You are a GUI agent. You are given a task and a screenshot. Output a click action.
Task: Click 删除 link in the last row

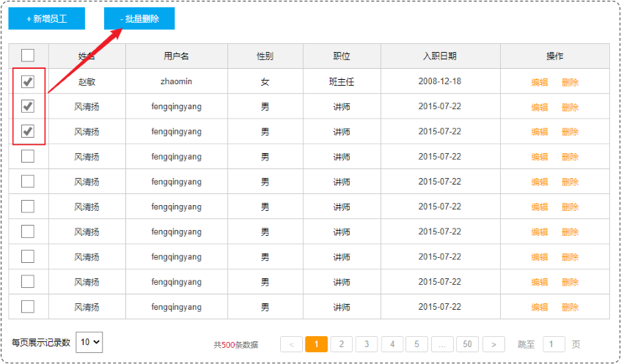pyautogui.click(x=570, y=307)
